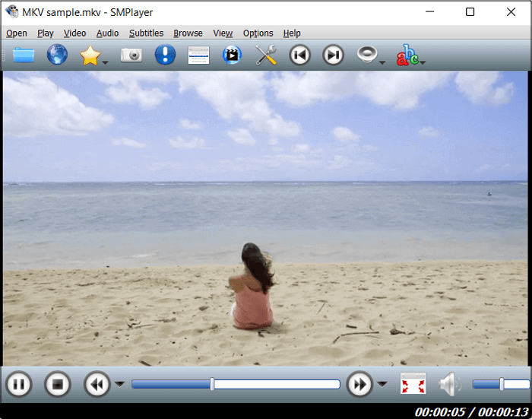The height and width of the screenshot is (419, 532).
Task: Expand the forward options dropdown arrow
Action: click(x=382, y=384)
